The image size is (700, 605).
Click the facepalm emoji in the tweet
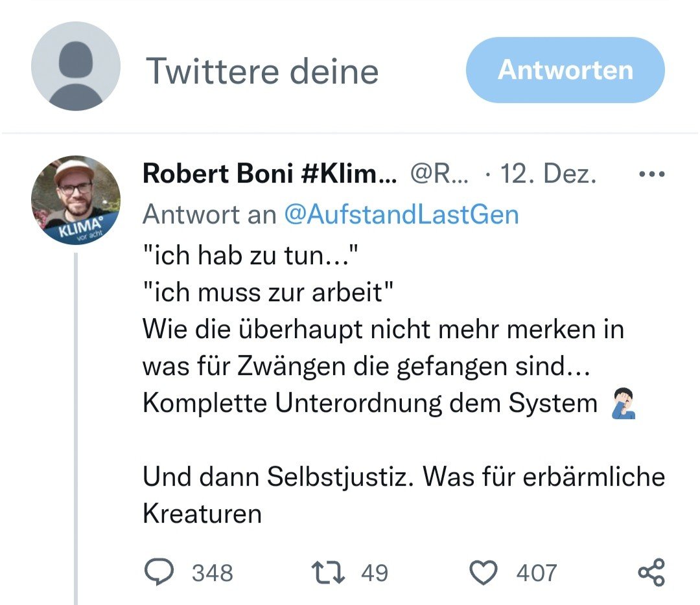[x=623, y=404]
